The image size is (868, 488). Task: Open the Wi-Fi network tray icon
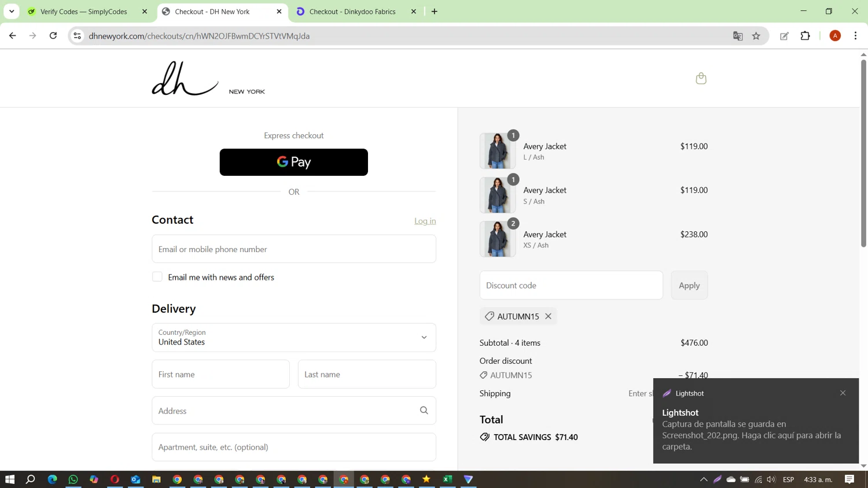(758, 479)
